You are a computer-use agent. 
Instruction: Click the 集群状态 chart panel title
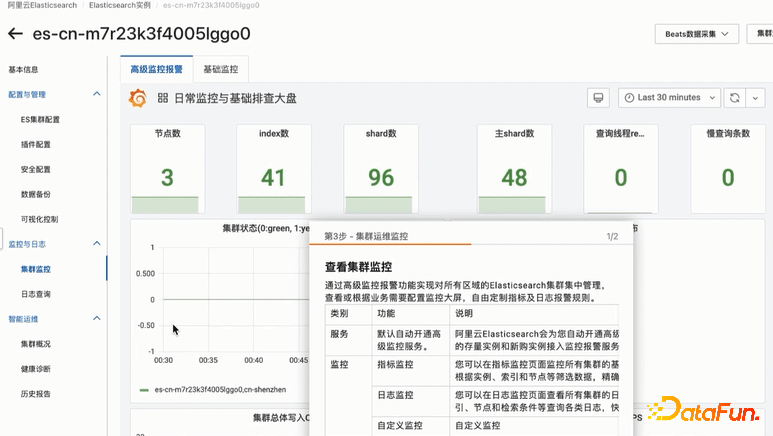266,228
